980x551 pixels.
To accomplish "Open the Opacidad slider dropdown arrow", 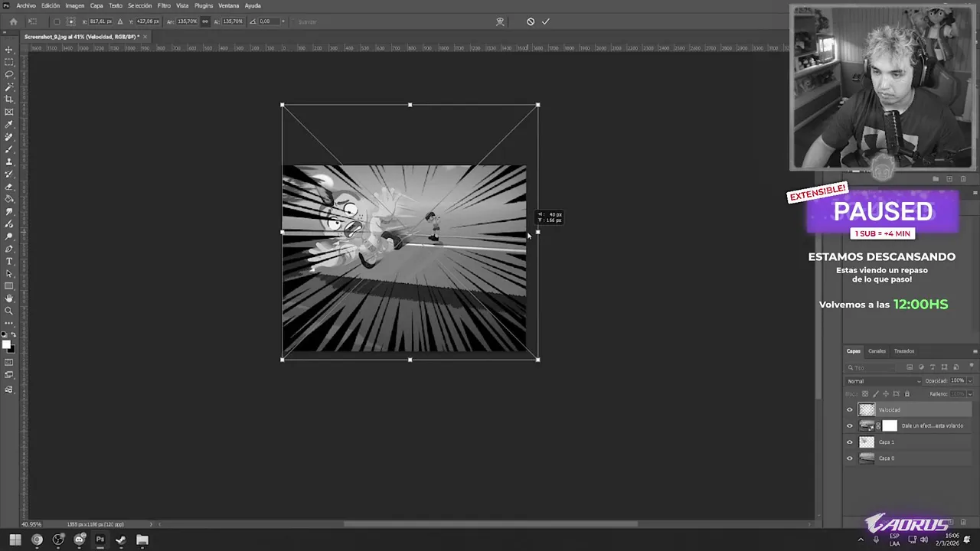I will [x=970, y=381].
